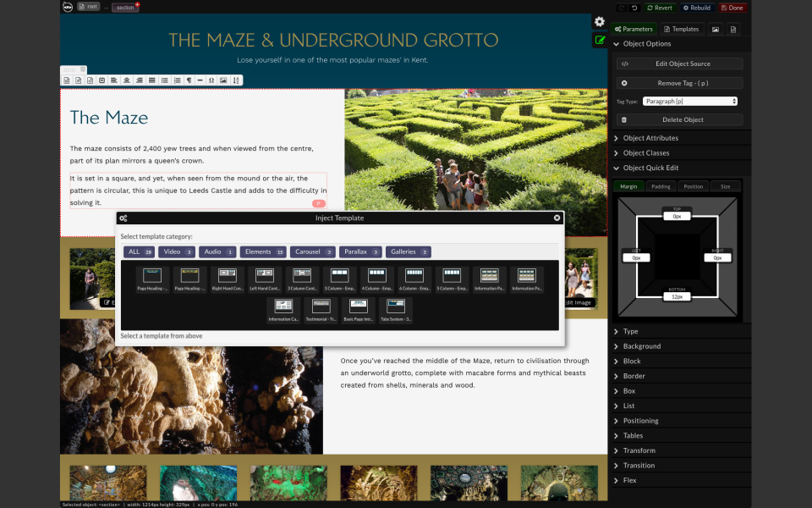Open the Tag Type Paragraph dropdown
This screenshot has width=812, height=508.
coord(690,101)
